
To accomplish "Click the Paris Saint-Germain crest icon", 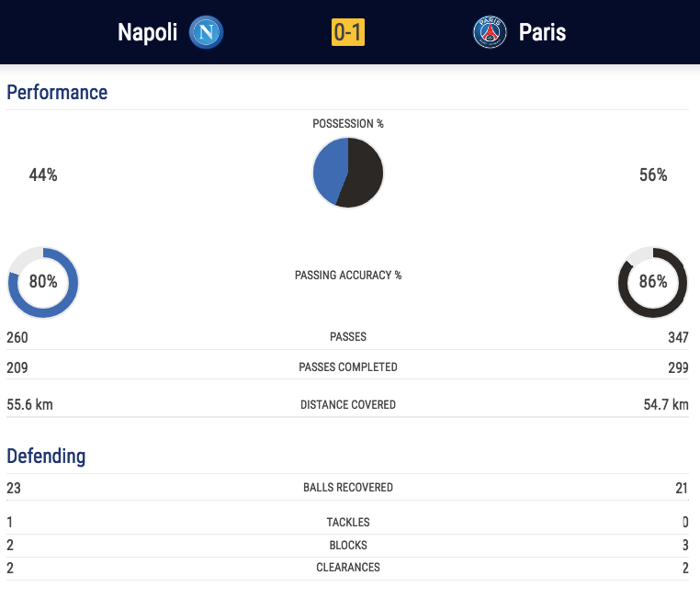I will pos(490,32).
